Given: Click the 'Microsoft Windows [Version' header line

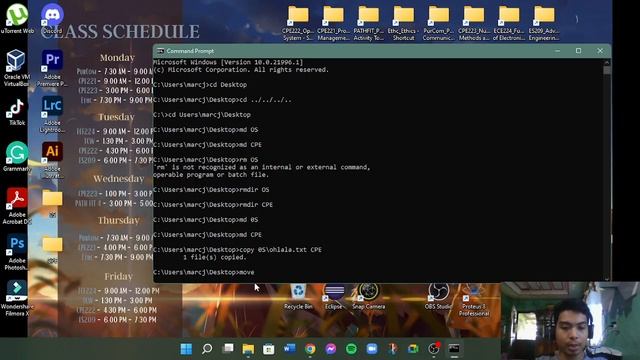Looking at the screenshot, I should click(228, 62).
